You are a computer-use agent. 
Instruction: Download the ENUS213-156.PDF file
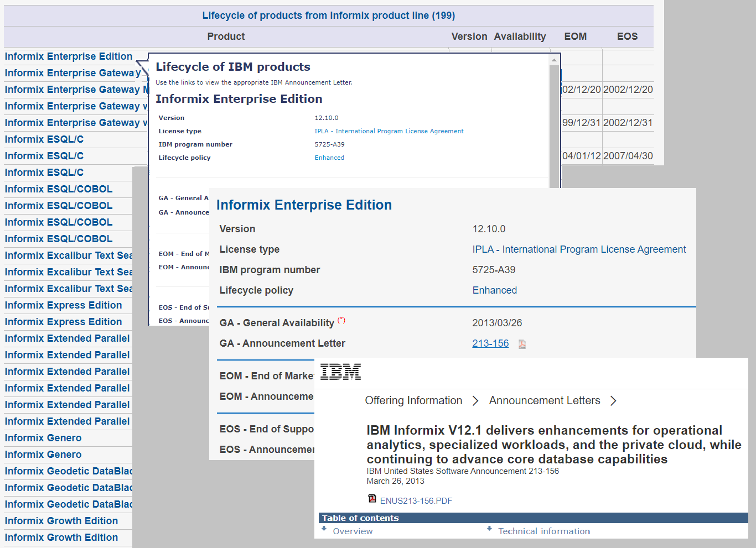(x=416, y=501)
